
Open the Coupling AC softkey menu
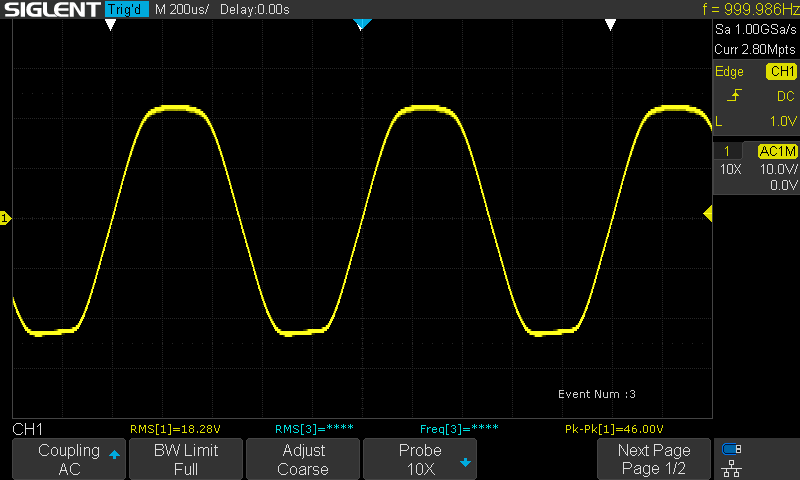point(69,459)
